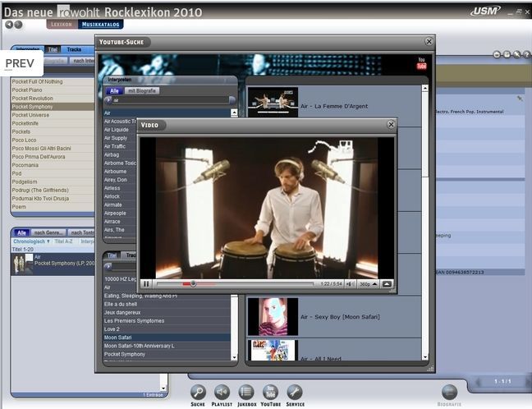Click the PREV overlay button
The height and width of the screenshot is (409, 532).
(21, 63)
